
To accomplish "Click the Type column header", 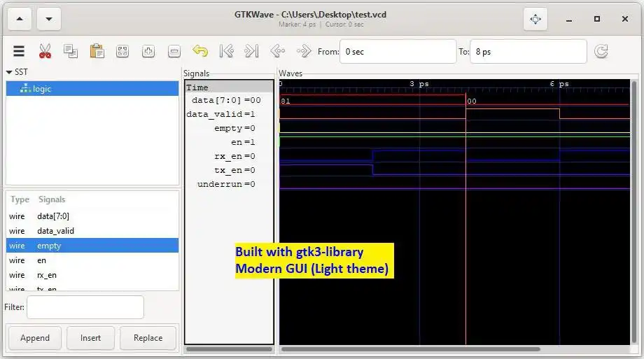I will tap(20, 199).
